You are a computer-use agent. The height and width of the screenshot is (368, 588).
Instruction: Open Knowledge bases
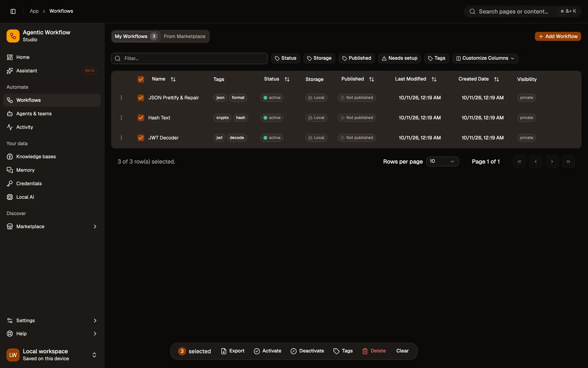click(52, 157)
